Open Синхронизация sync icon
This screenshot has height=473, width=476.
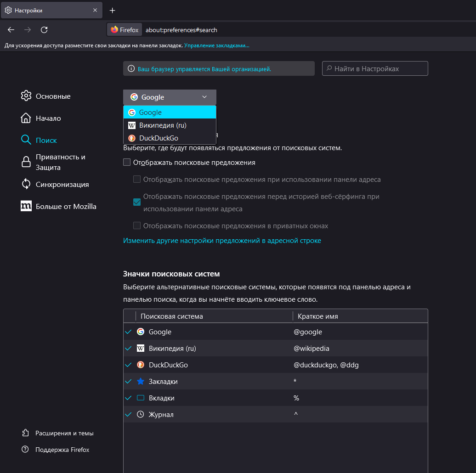tap(26, 184)
